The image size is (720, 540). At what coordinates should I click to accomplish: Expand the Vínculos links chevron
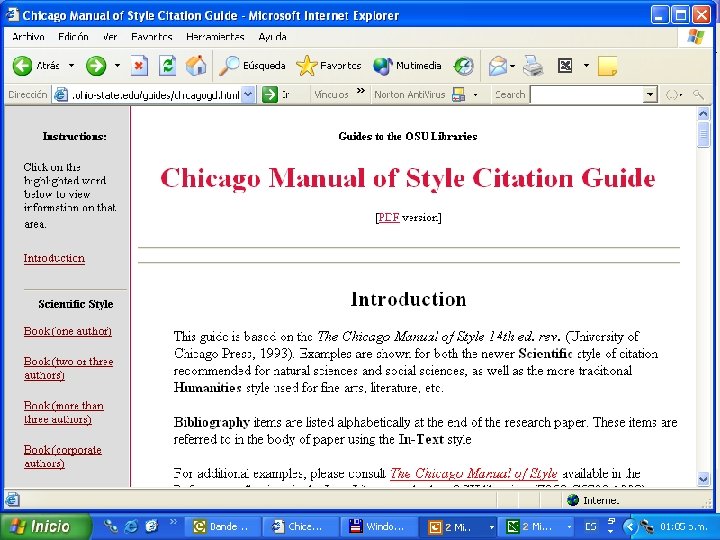[x=361, y=91]
